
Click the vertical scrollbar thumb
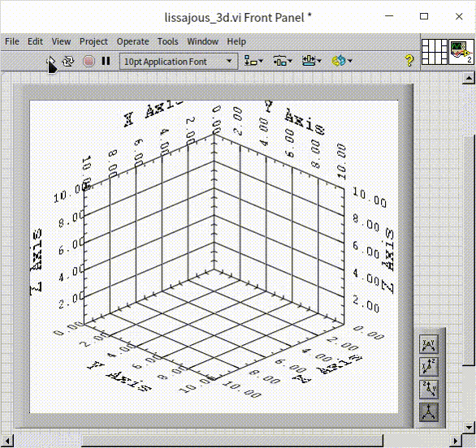pyautogui.click(x=469, y=250)
